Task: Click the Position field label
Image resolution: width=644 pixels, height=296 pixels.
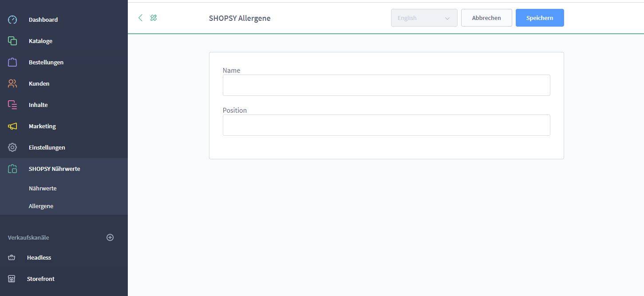Action: (x=234, y=110)
